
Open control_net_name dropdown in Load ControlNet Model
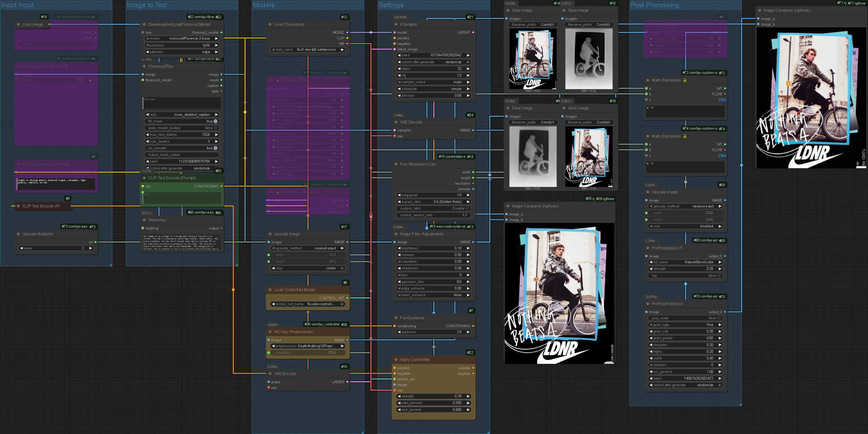(x=308, y=304)
